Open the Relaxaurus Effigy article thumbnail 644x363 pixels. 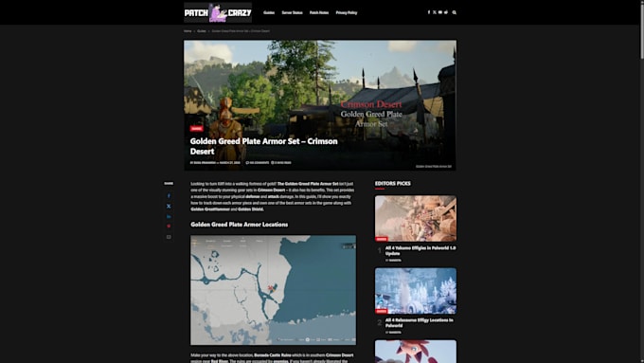click(x=416, y=291)
